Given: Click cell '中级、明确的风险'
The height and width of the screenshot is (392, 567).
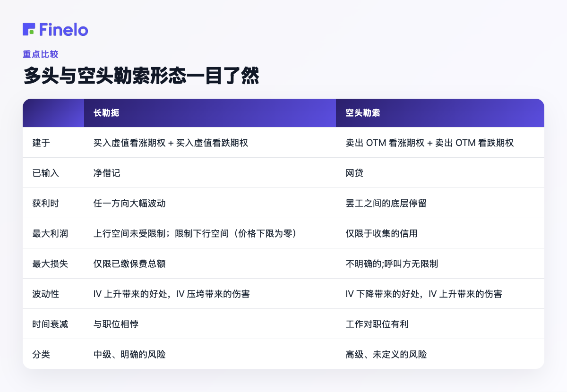Looking at the screenshot, I should pyautogui.click(x=129, y=354).
